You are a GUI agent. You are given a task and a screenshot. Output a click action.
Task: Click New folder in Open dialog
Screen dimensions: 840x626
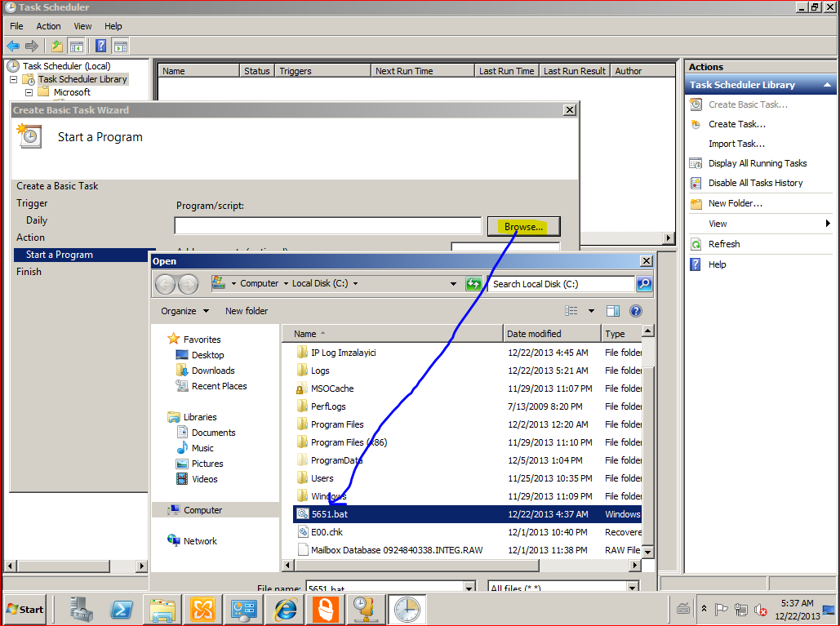click(247, 311)
